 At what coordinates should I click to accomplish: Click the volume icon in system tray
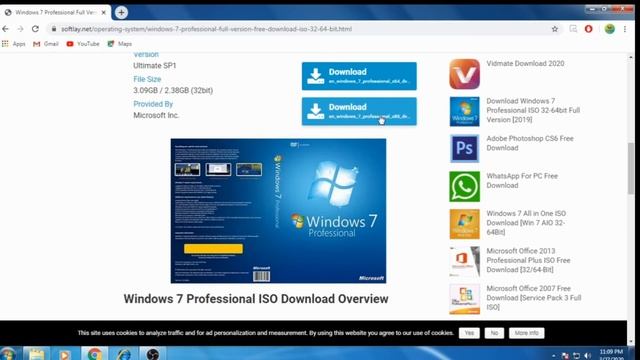[587, 356]
